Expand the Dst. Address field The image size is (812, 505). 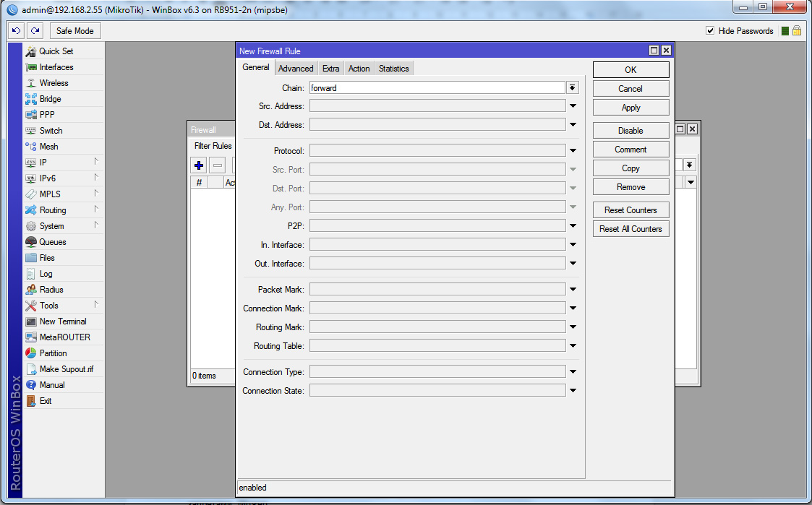(x=573, y=125)
